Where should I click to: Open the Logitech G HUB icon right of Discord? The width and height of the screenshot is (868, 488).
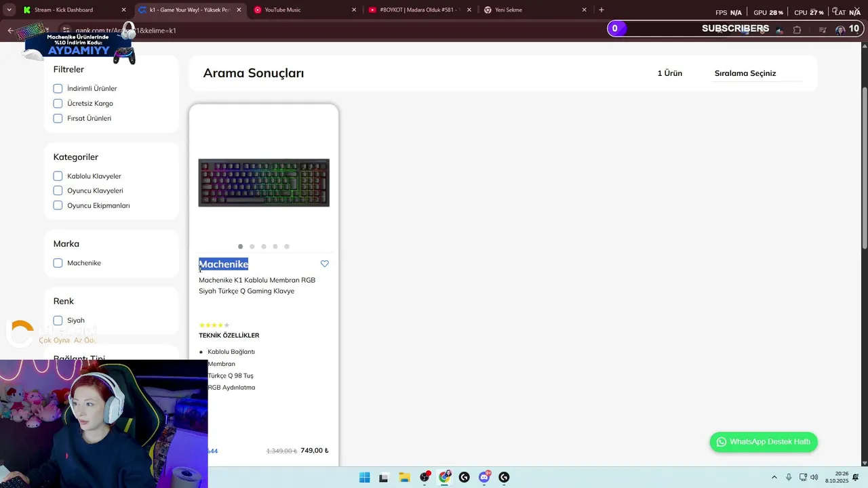[504, 477]
